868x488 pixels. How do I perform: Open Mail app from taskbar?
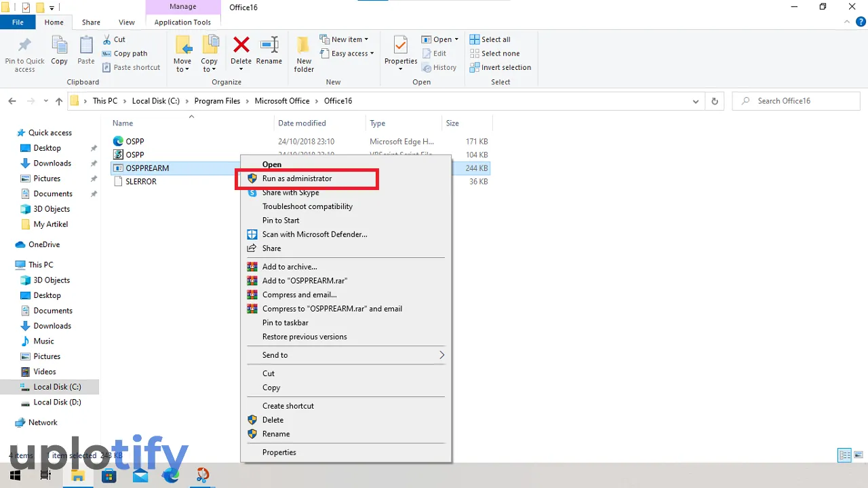point(140,475)
